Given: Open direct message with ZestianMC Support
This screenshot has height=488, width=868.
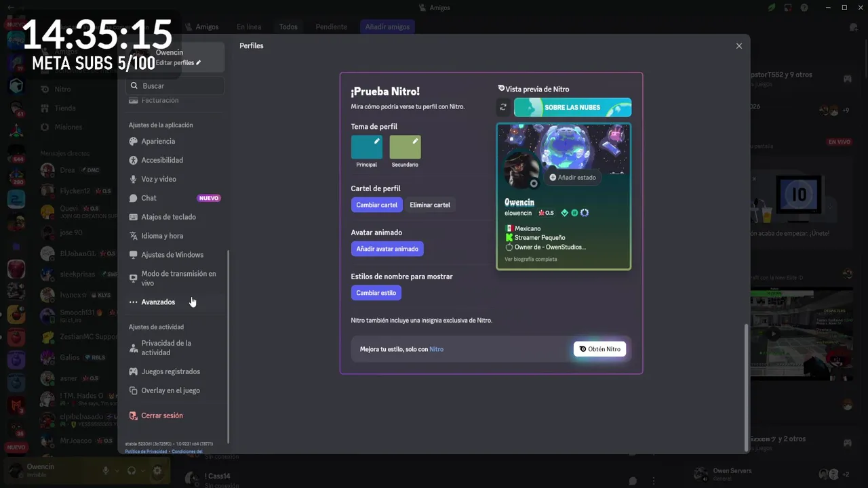Looking at the screenshot, I should [x=76, y=336].
